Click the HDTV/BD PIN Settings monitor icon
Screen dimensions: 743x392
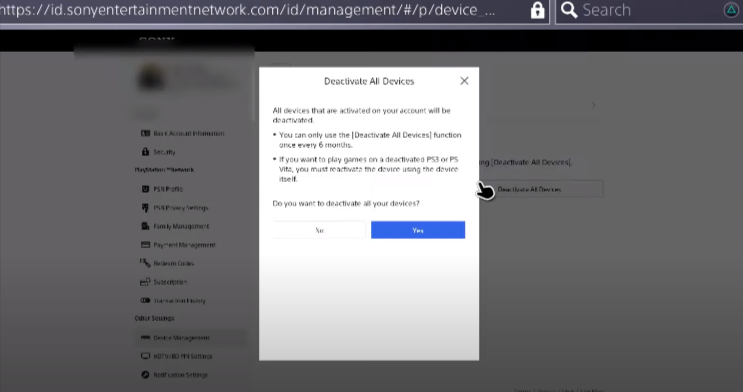tap(145, 356)
